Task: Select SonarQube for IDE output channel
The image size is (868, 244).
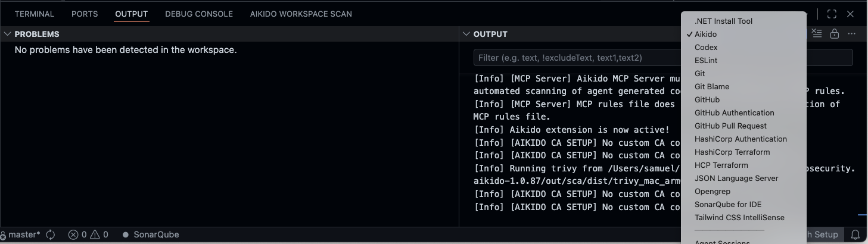Action: [727, 204]
